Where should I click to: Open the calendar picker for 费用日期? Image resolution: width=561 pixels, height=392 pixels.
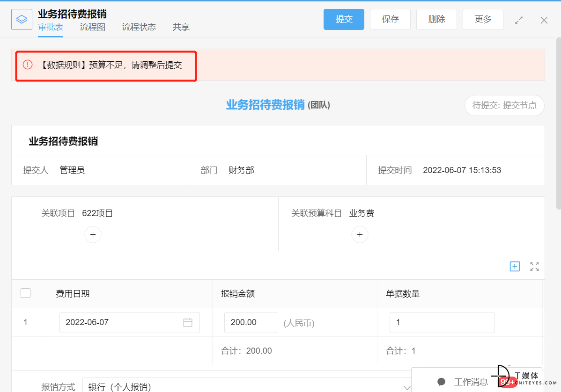pyautogui.click(x=188, y=322)
